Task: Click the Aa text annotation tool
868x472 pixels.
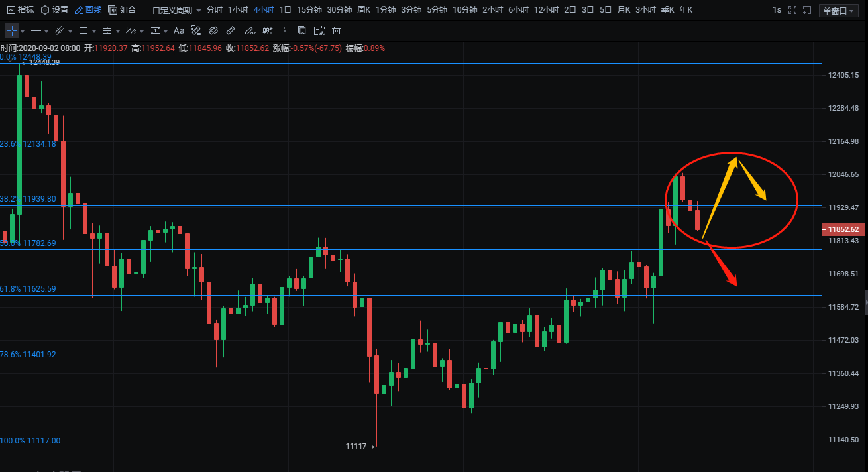Action: (x=179, y=31)
